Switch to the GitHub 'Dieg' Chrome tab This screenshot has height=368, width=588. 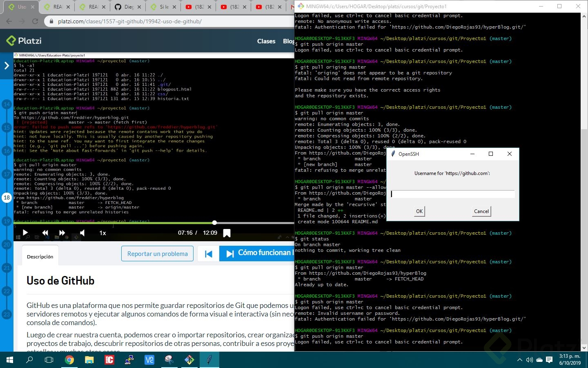(128, 7)
